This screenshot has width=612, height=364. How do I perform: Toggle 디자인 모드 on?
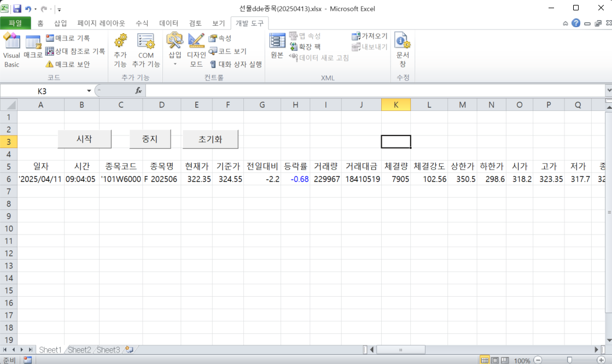click(196, 52)
